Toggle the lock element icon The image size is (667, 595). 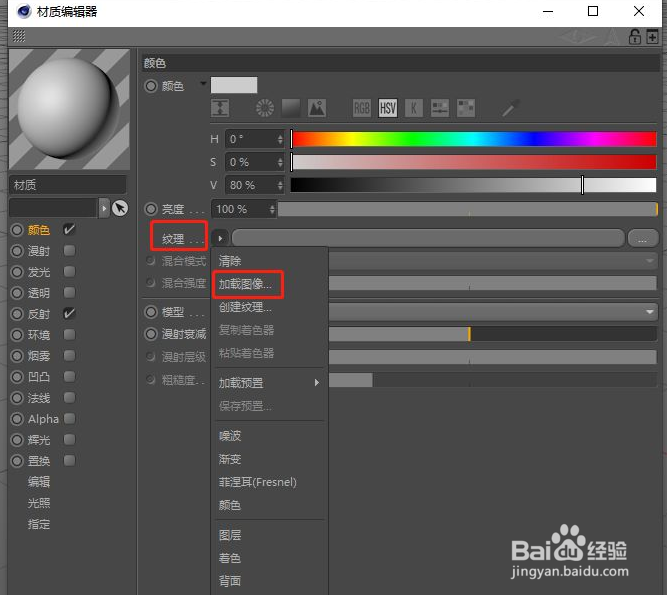click(x=635, y=37)
